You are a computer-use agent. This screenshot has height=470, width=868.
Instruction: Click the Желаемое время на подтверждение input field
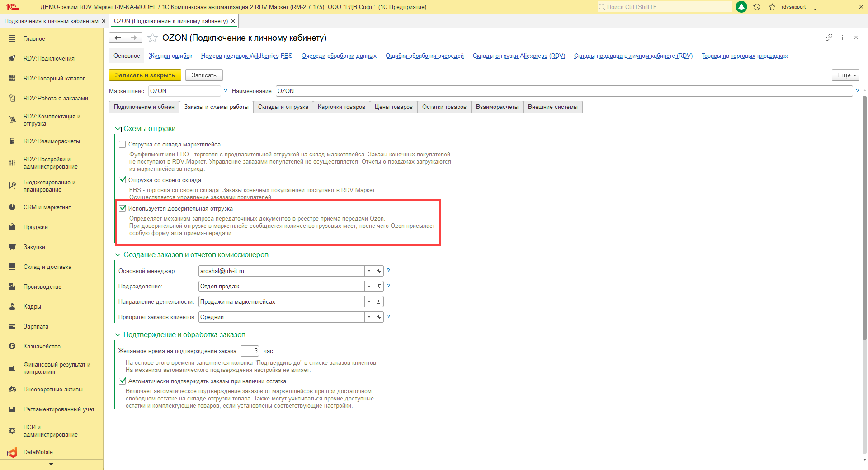coord(250,351)
